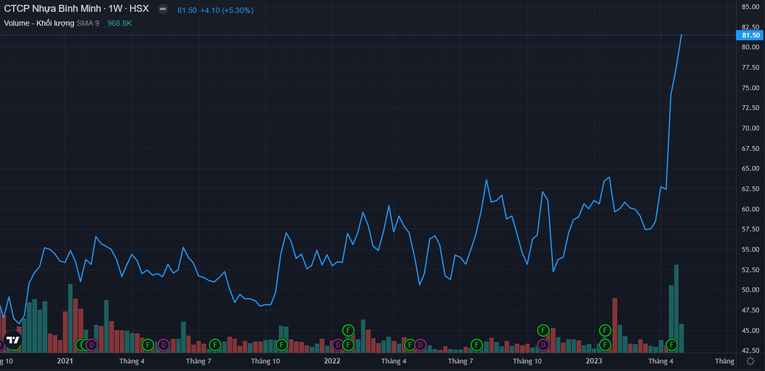Click the 42.50 price scale label
Viewport: 765px width, 371px height.
tap(750, 350)
